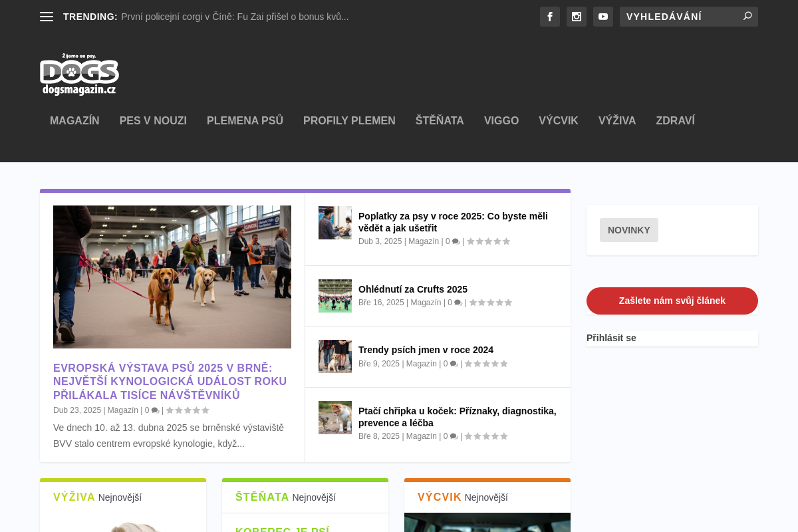Screen dimensions: 798x532
Task: Open the magazine's Facebook page
Action: [x=549, y=17]
